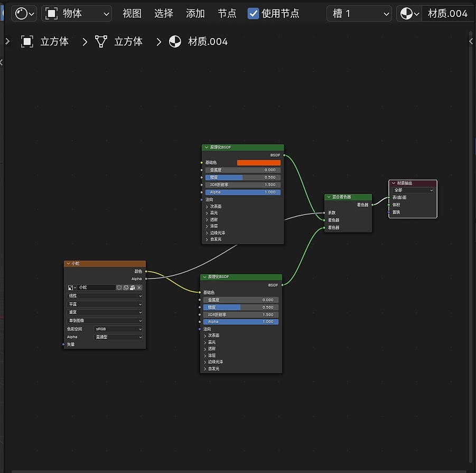The width and height of the screenshot is (476, 473).
Task: Click the BSDF output socket on lower 原理化BSDF node
Action: 282,285
